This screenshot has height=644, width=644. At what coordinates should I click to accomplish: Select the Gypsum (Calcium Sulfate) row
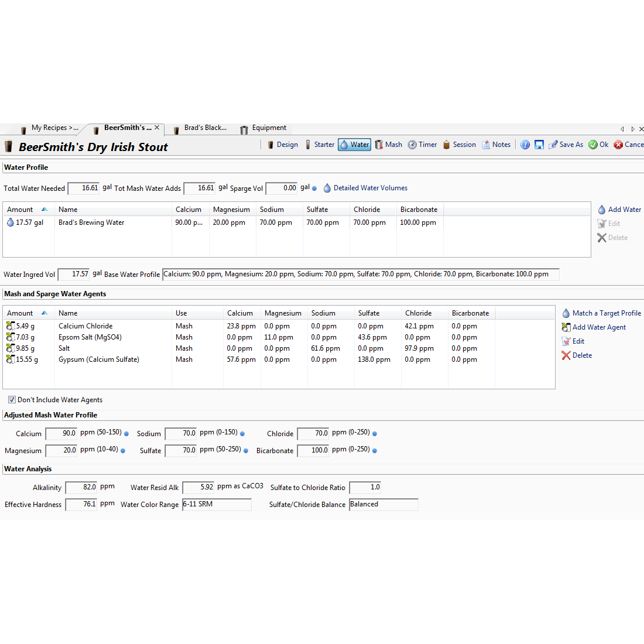tap(99, 359)
